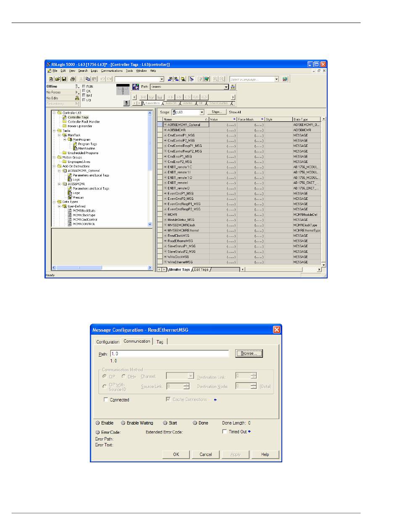The height and width of the screenshot is (532, 399).
Task: Click the Open project folder icon
Action: (x=58, y=79)
